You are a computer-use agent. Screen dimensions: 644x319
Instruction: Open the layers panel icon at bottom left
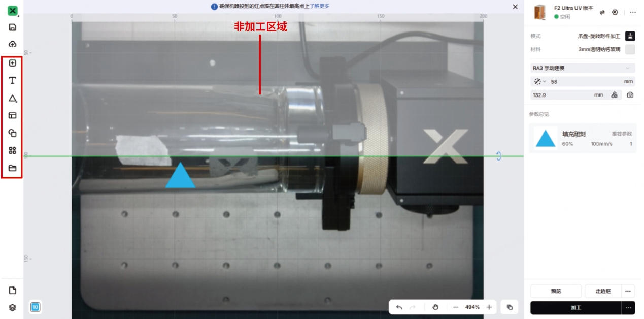(13, 307)
